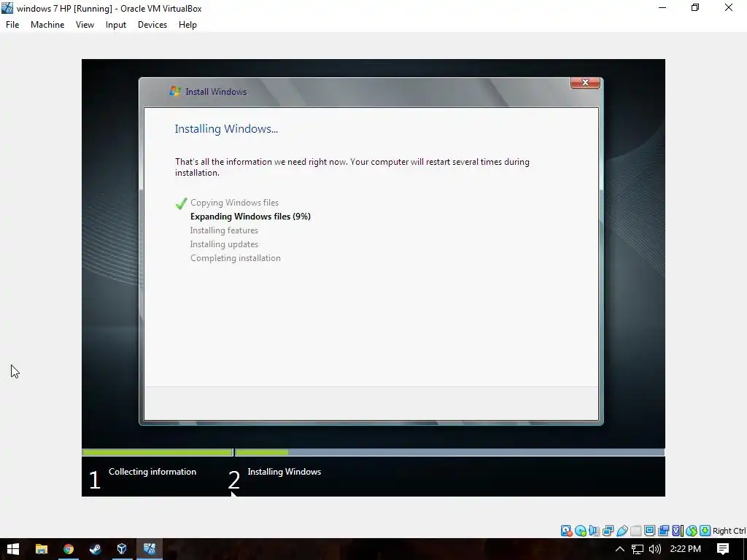Open the Help menu
The image size is (747, 560).
coord(187,25)
